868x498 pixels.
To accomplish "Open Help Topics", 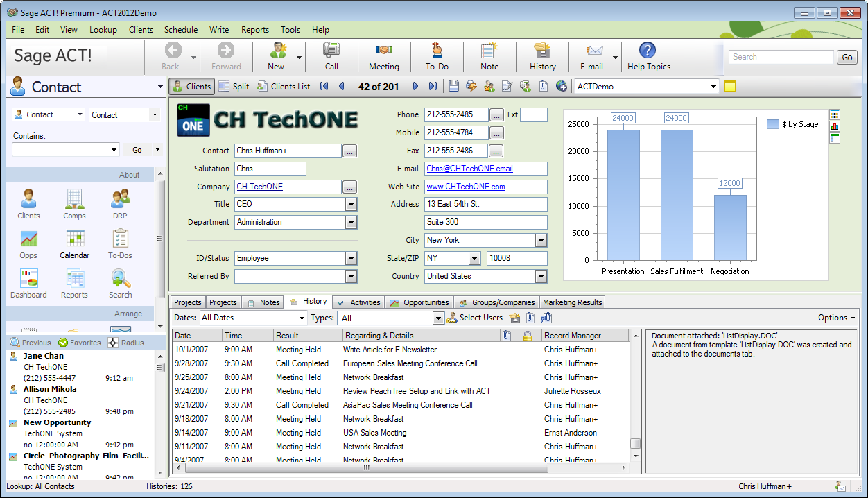I will click(x=648, y=56).
